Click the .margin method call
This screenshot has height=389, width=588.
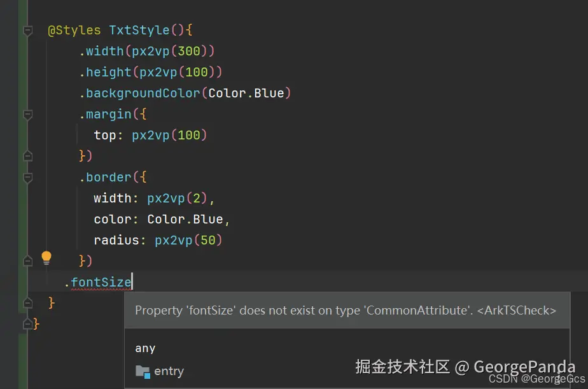coord(113,114)
